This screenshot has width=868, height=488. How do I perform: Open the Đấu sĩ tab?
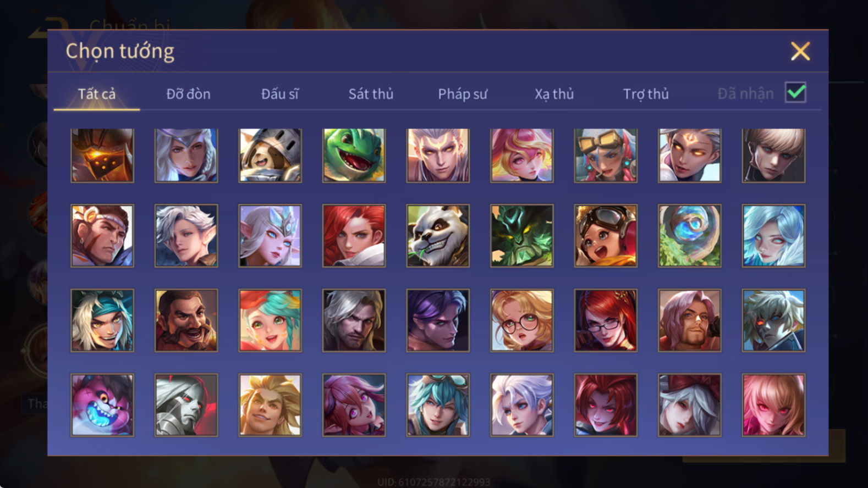[279, 94]
